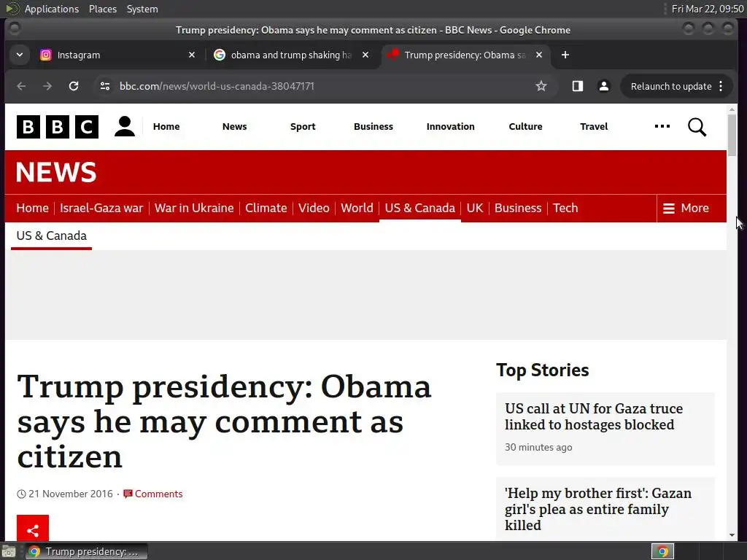The width and height of the screenshot is (747, 560).
Task: Open a new tab
Action: (565, 55)
